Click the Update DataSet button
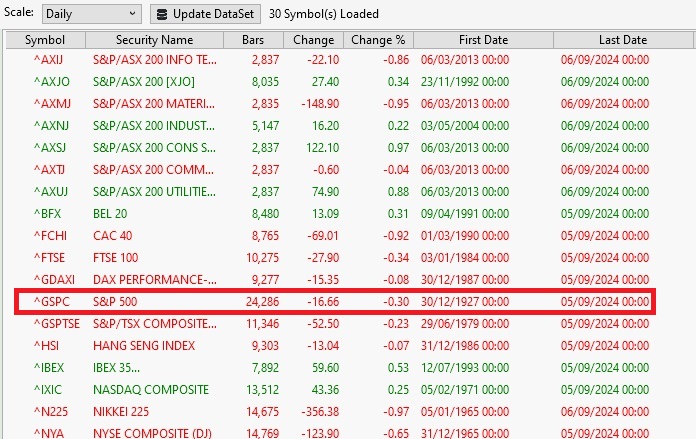 point(206,14)
